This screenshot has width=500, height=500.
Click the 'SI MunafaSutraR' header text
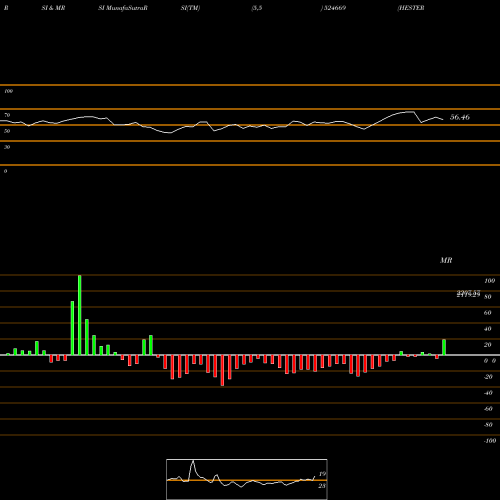coord(123,8)
